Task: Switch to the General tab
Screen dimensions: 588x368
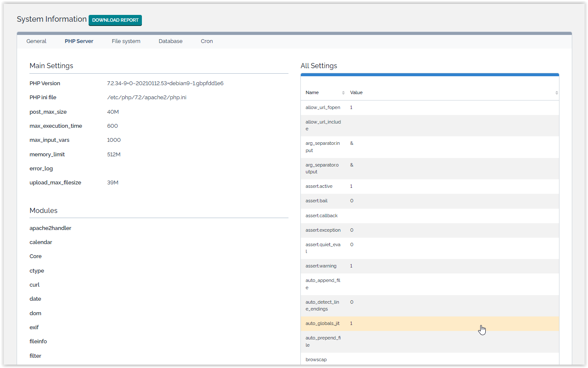Action: point(36,41)
